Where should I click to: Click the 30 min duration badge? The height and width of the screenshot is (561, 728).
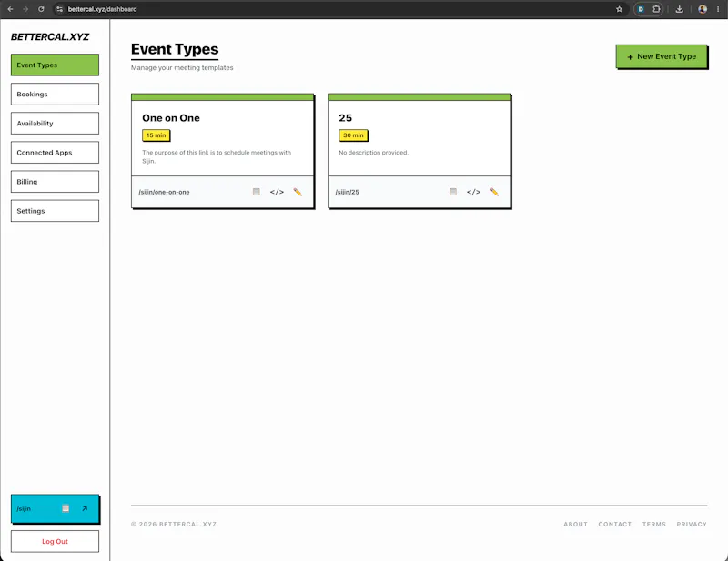pyautogui.click(x=353, y=135)
